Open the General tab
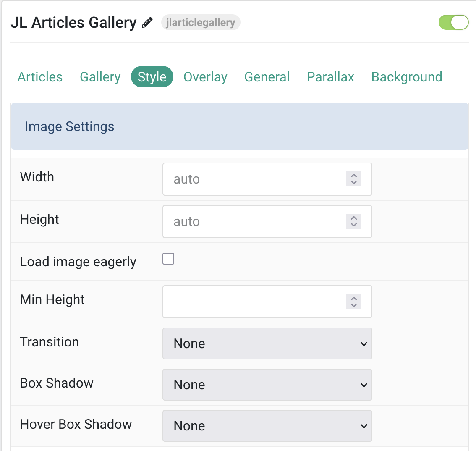 (267, 77)
